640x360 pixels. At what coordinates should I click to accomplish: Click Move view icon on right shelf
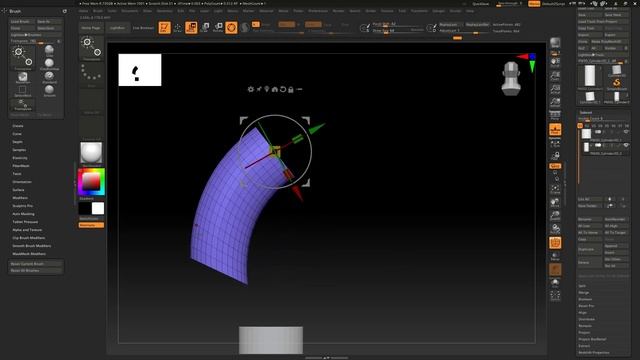(x=555, y=202)
